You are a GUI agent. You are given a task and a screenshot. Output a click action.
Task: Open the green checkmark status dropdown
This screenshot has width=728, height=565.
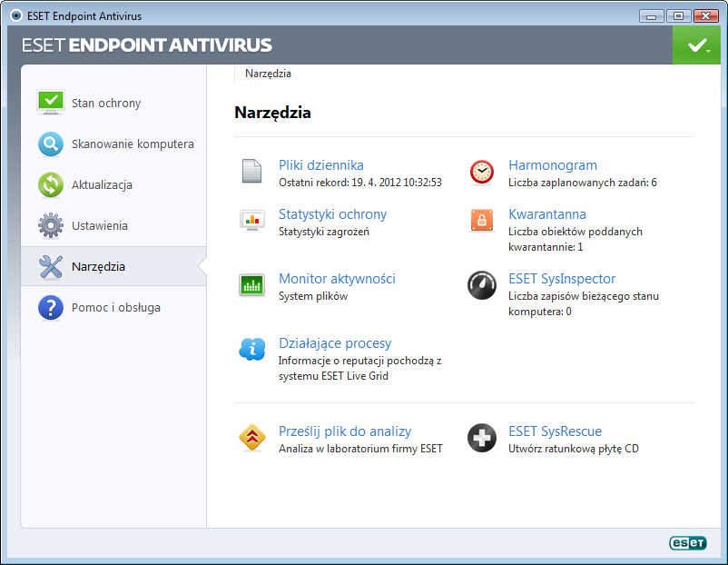[696, 45]
